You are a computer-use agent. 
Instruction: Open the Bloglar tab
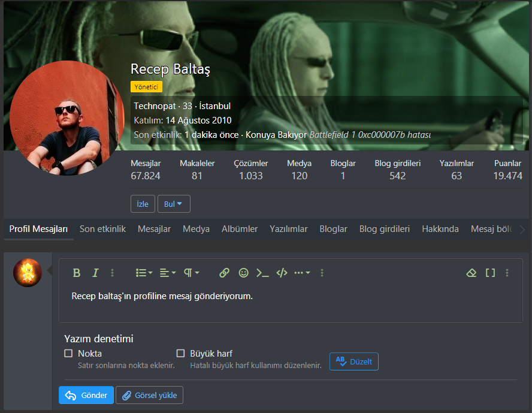pos(333,229)
